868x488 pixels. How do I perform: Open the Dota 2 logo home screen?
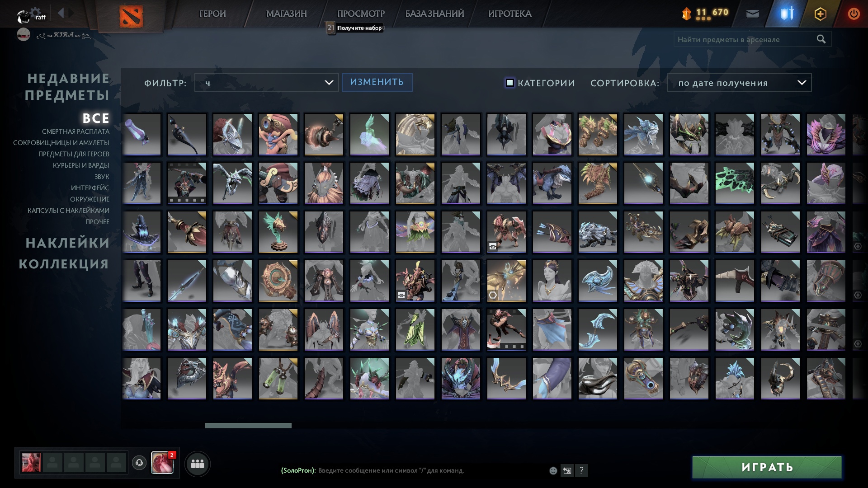(x=131, y=16)
